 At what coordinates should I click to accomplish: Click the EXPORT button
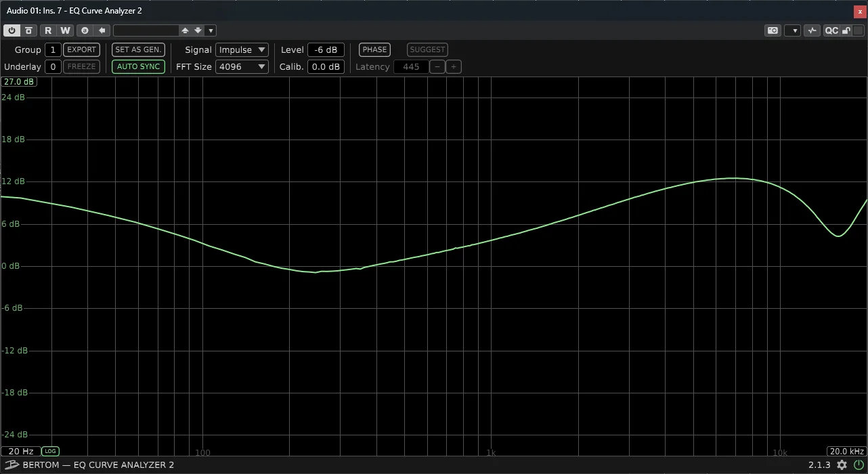tap(81, 49)
